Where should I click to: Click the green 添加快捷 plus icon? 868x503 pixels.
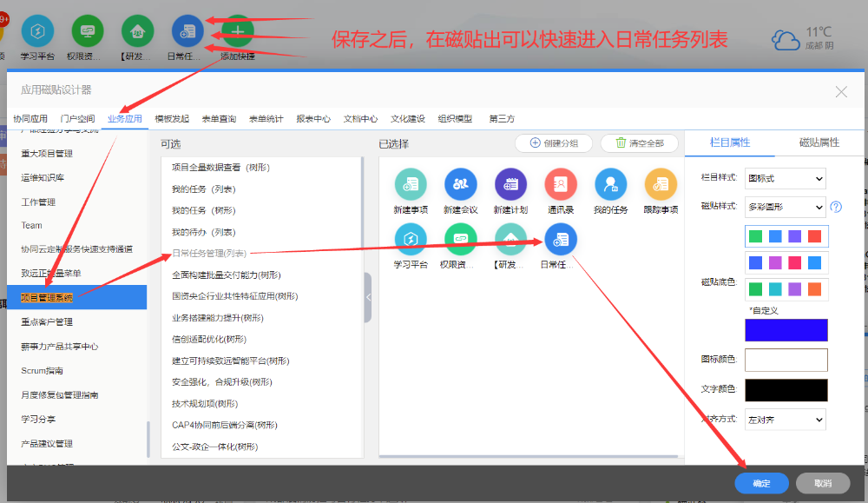click(x=238, y=32)
